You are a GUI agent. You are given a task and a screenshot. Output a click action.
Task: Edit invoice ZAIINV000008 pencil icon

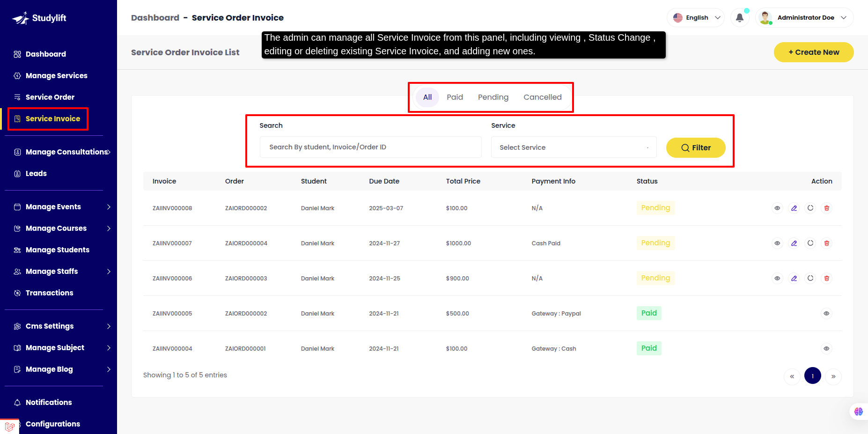[x=794, y=208]
